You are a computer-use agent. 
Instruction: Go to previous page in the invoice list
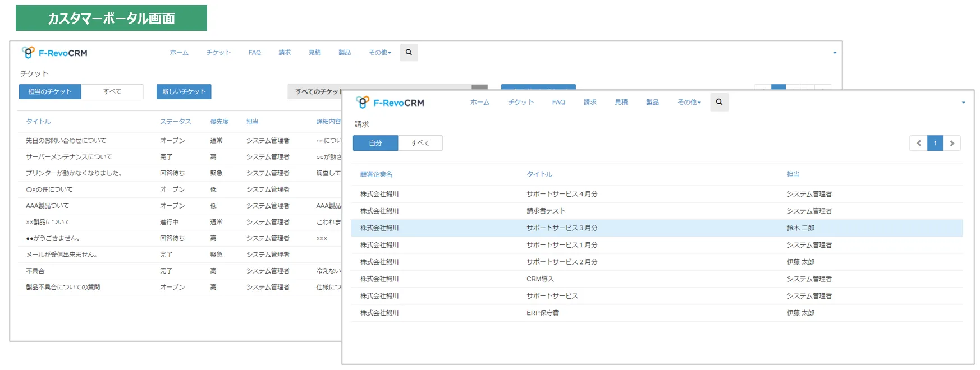click(x=918, y=143)
